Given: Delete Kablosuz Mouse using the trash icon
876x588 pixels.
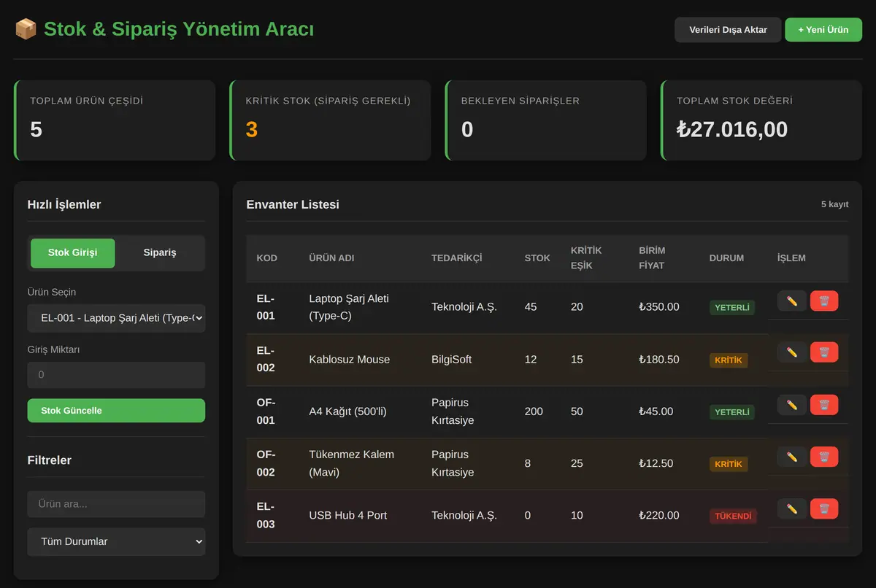Looking at the screenshot, I should [824, 352].
